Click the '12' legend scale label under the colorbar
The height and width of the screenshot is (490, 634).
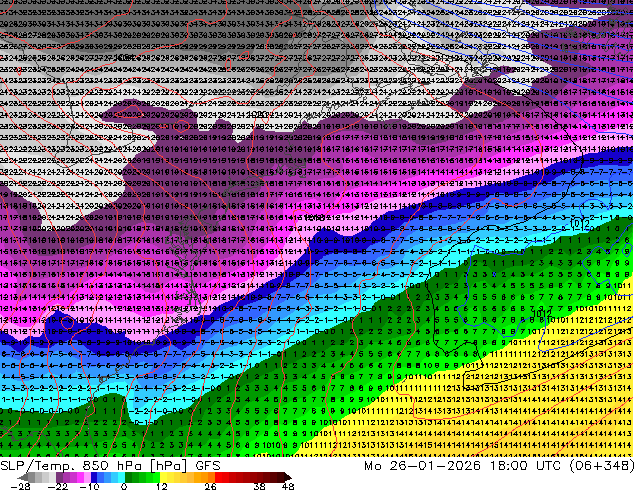[162, 486]
